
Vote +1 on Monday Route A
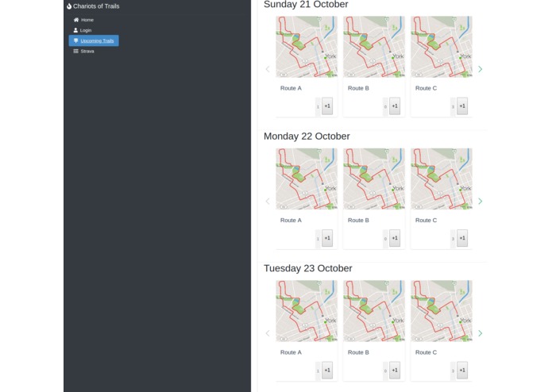(327, 238)
